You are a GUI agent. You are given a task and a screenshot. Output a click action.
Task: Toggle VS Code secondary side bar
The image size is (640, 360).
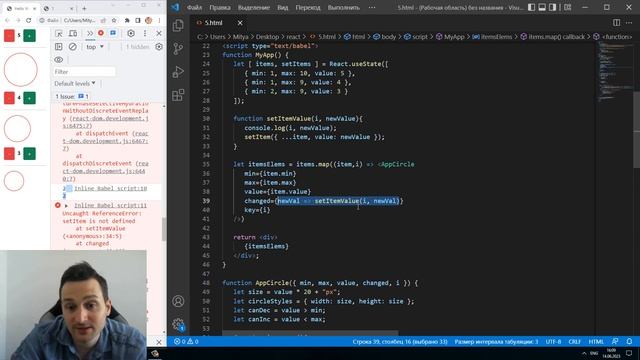click(x=553, y=7)
